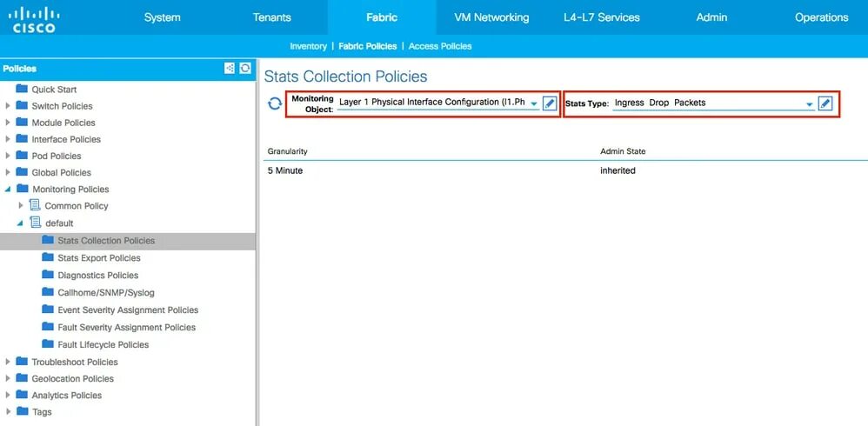Open the Tenants menu tab
Viewport: 868px width, 426px height.
point(272,17)
